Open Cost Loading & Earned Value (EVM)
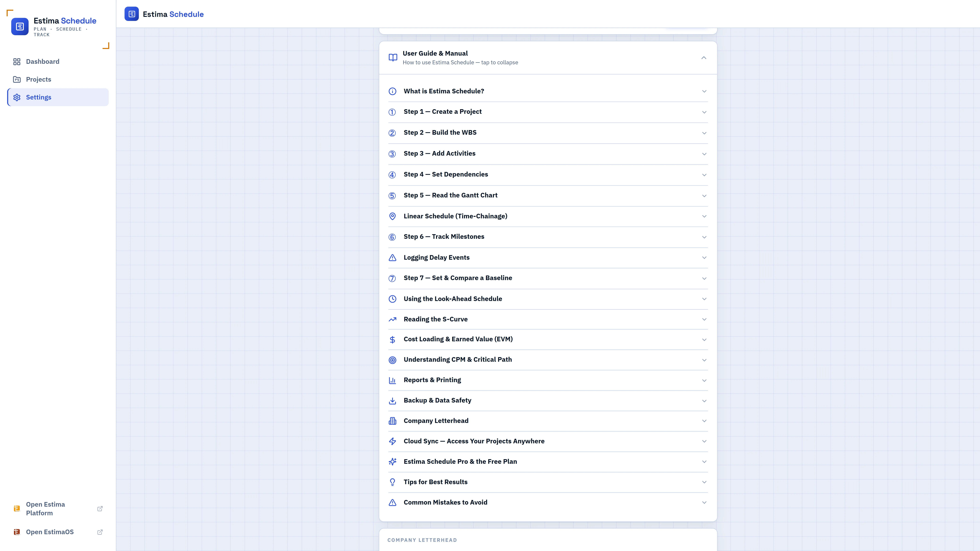The width and height of the screenshot is (980, 551). pos(548,340)
